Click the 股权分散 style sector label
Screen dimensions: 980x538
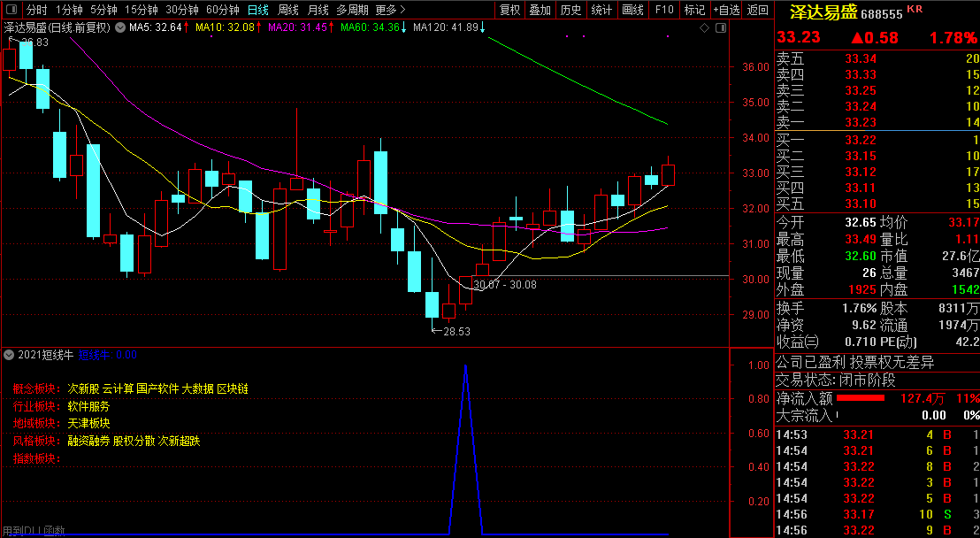tap(134, 441)
